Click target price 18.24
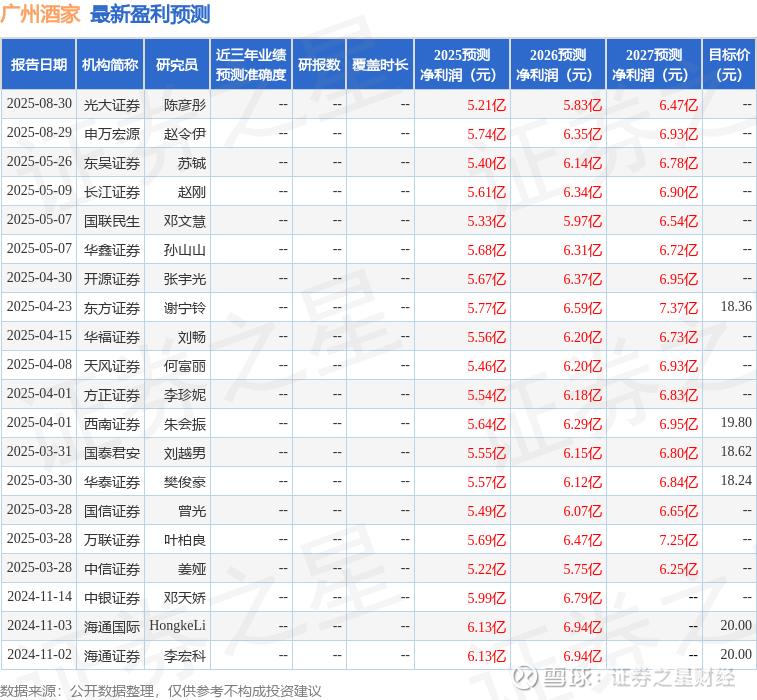 click(736, 481)
